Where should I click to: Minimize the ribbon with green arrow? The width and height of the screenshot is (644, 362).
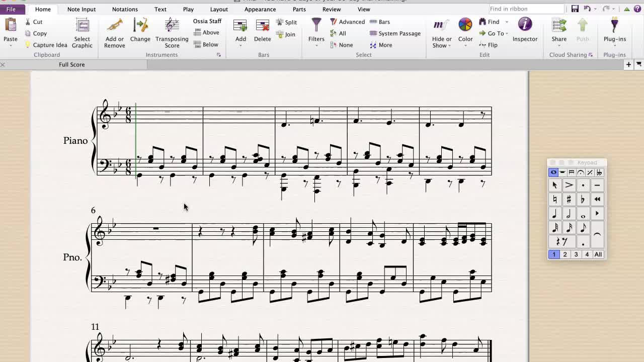627,9
